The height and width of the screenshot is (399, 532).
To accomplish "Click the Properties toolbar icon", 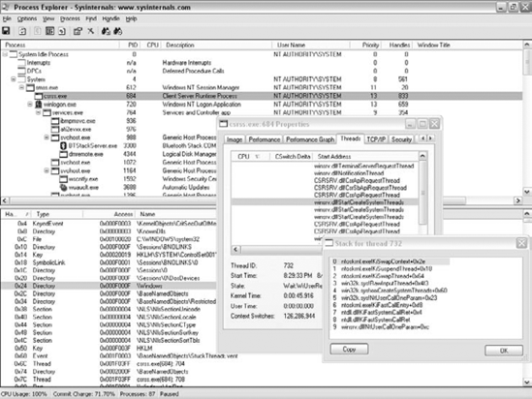I will coord(78,31).
